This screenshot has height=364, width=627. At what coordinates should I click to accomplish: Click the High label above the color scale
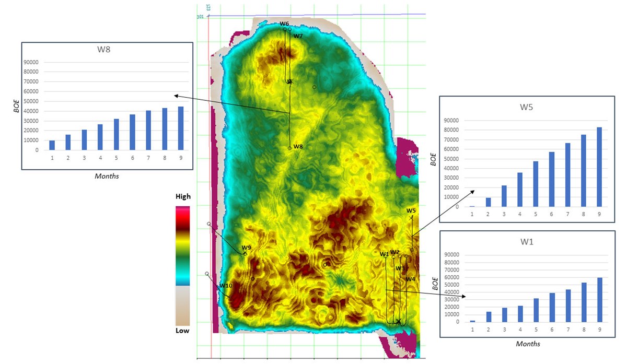pos(183,197)
